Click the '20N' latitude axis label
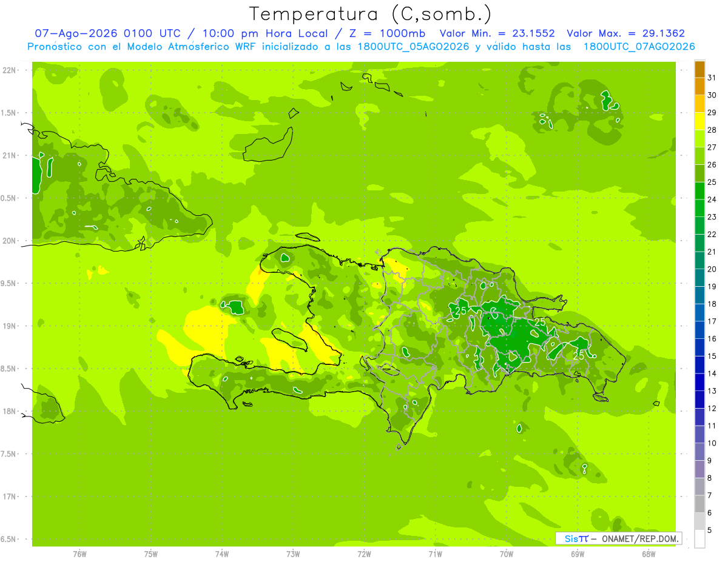 pos(9,241)
